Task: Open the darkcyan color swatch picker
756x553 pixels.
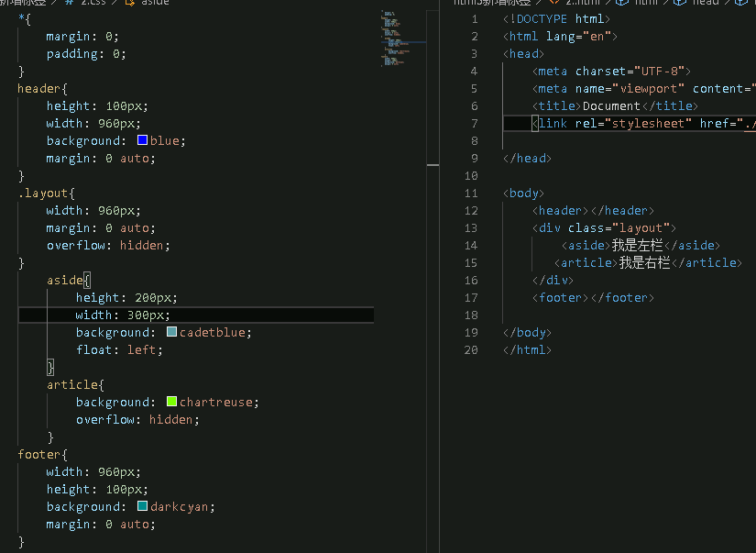Action: [142, 505]
